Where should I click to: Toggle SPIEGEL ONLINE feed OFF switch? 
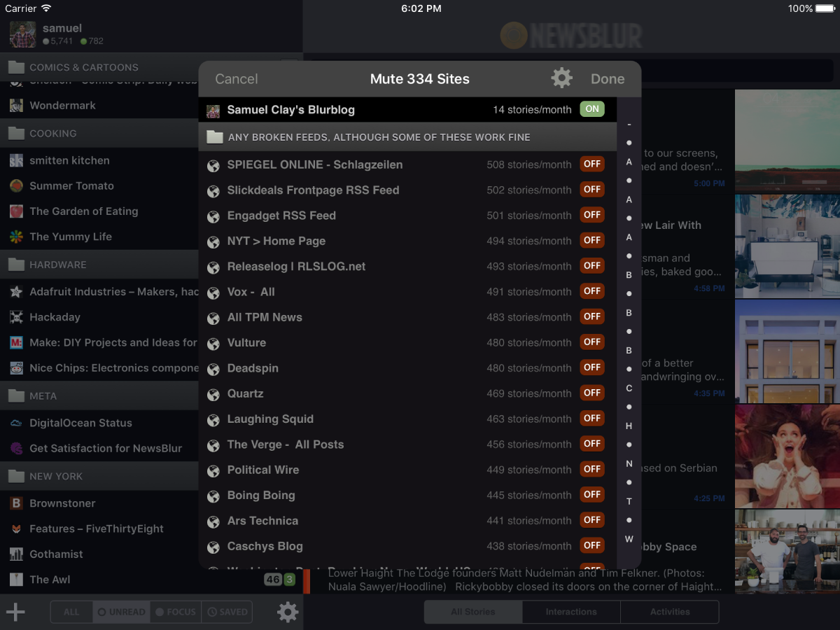pos(592,164)
